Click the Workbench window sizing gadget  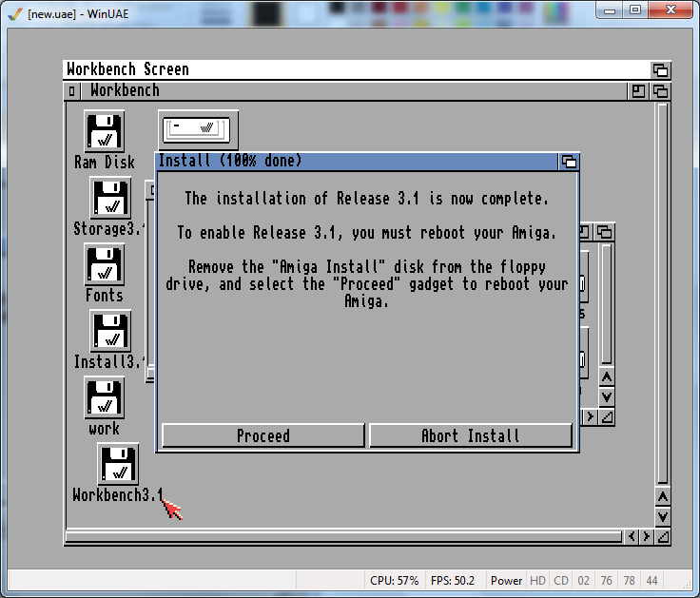click(663, 536)
